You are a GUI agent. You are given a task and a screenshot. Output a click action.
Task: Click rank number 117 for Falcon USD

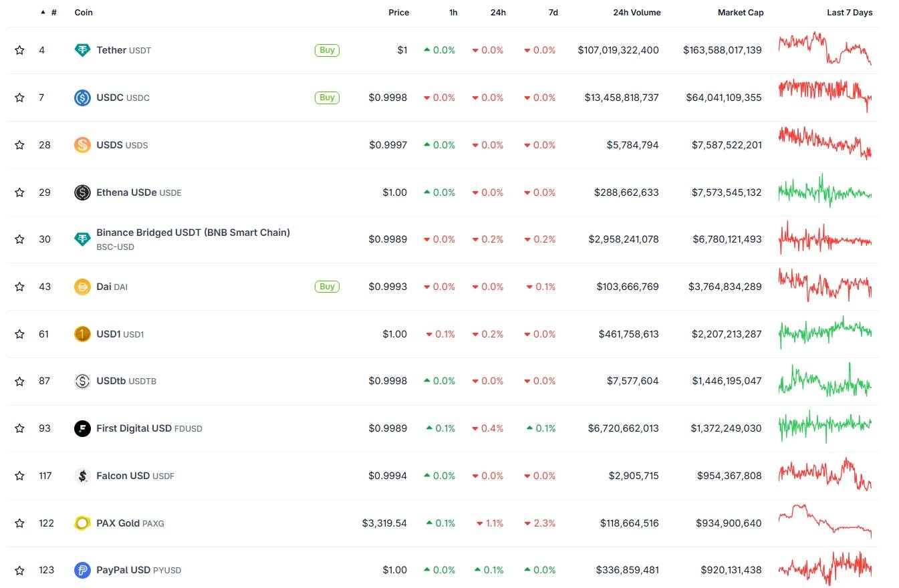click(x=45, y=476)
